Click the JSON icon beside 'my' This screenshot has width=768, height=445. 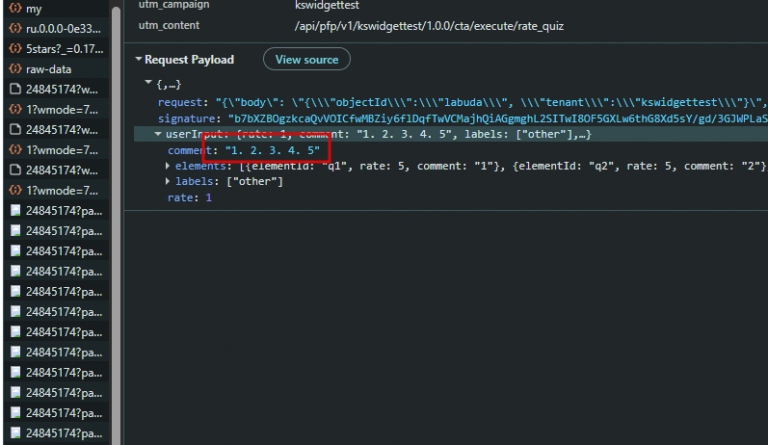(x=15, y=8)
